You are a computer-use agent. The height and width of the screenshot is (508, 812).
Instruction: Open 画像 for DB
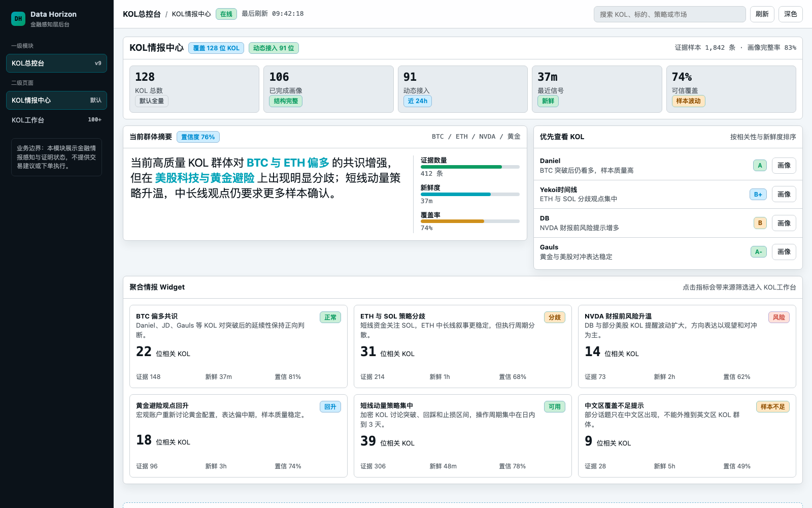click(784, 223)
